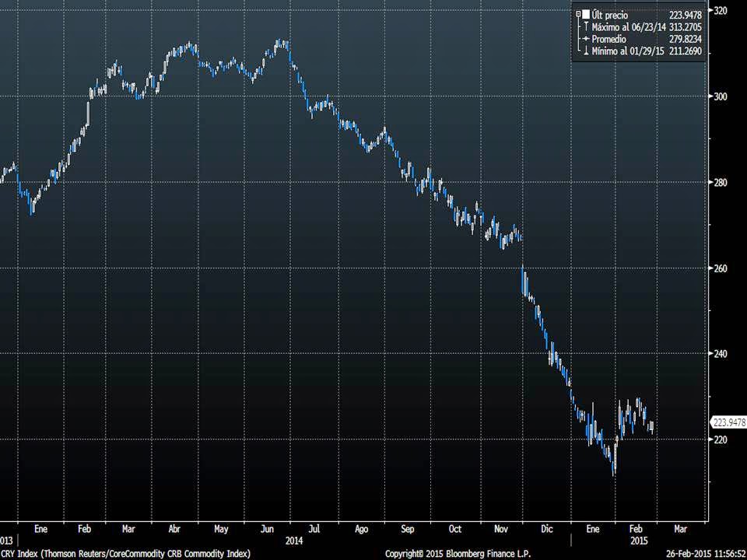
Task: Click the 240 y-axis label
Action: pos(721,354)
